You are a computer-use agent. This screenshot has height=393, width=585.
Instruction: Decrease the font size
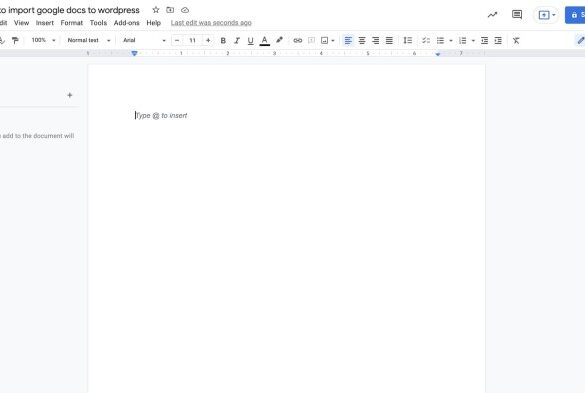[177, 40]
